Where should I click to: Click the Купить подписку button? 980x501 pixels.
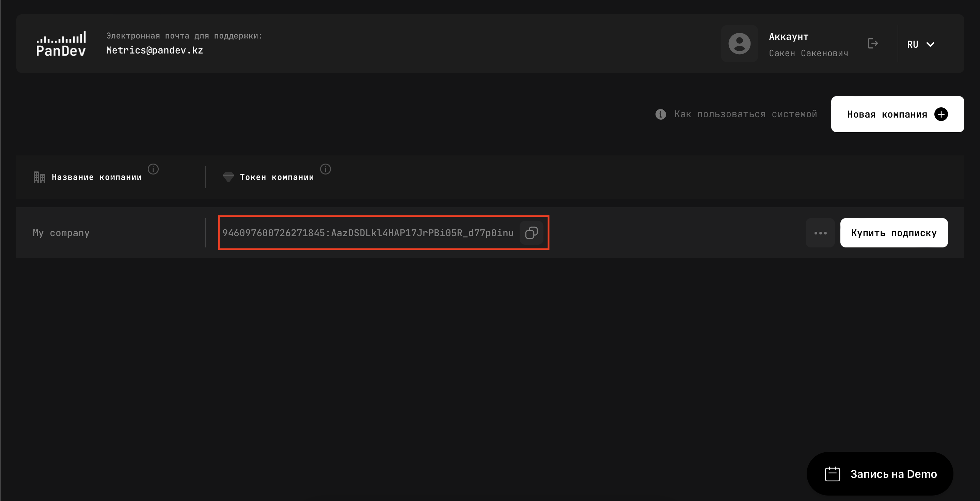pos(894,232)
